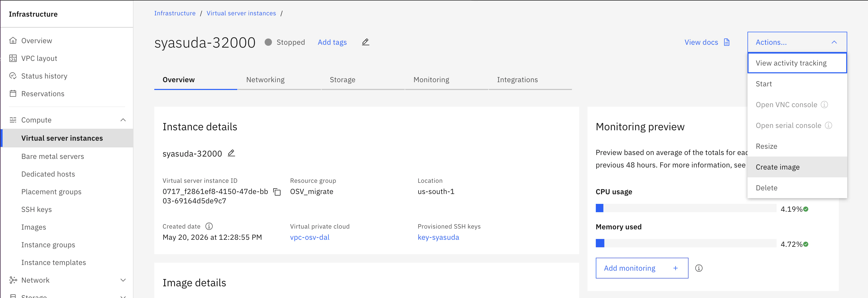Click the Monitoring preview heading
868x298 pixels.
click(640, 127)
